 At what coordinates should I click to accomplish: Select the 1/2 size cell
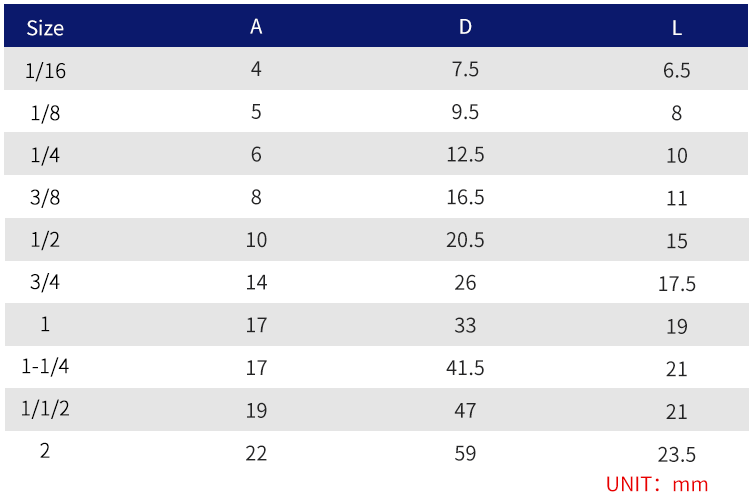pyautogui.click(x=45, y=240)
